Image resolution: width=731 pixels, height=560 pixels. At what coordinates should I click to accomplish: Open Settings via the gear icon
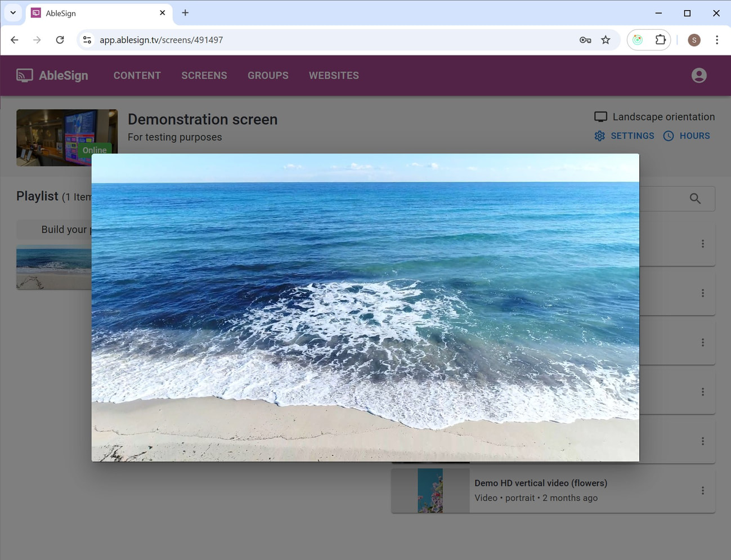[x=600, y=136]
